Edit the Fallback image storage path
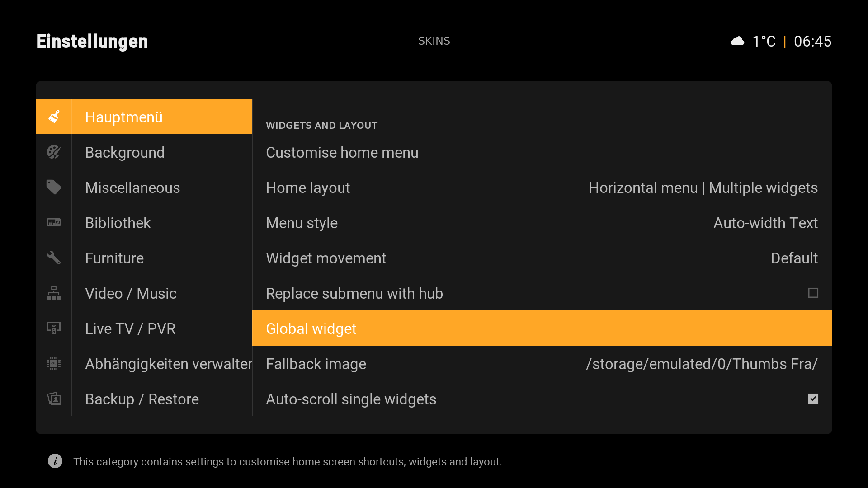The image size is (868, 488). coord(702,364)
